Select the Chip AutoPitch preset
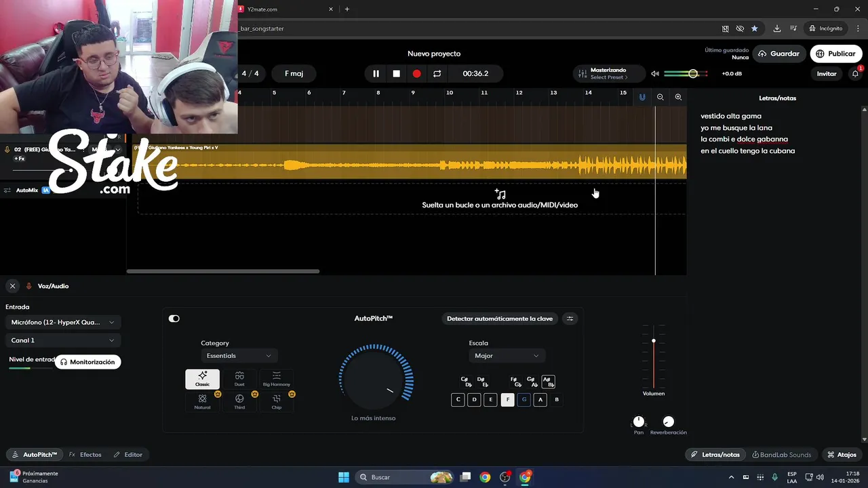The image size is (868, 488). (276, 402)
